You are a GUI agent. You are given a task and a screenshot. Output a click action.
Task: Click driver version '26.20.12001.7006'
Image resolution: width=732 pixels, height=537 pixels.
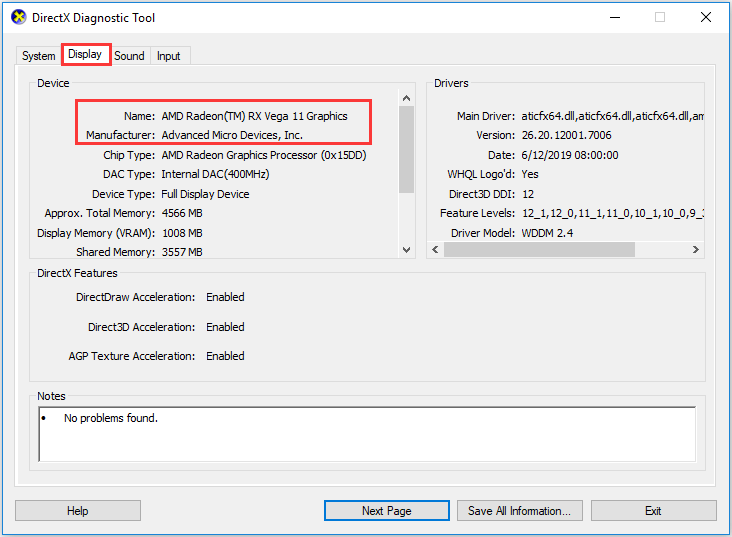point(566,135)
